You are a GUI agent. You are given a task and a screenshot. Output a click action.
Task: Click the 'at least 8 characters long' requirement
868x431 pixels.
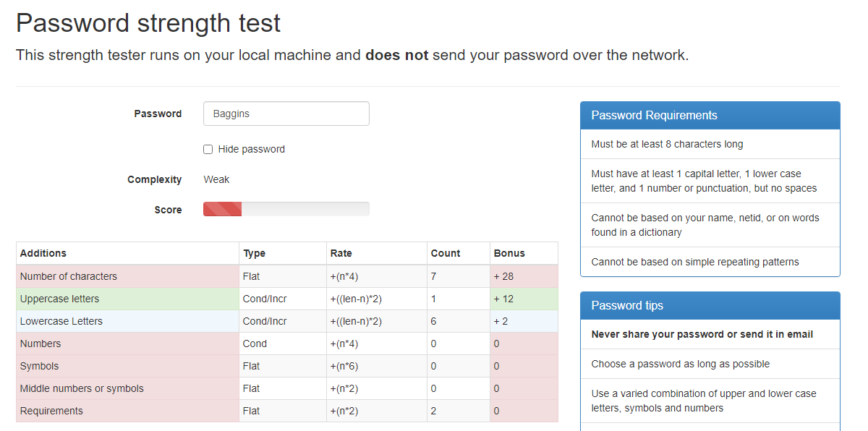tap(667, 144)
